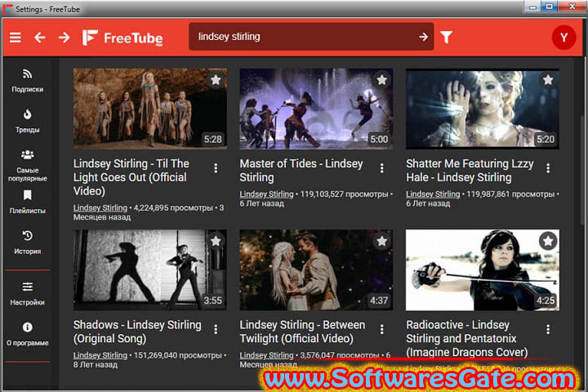
Task: Open title Between Twilight (Official Video)
Action: click(302, 332)
